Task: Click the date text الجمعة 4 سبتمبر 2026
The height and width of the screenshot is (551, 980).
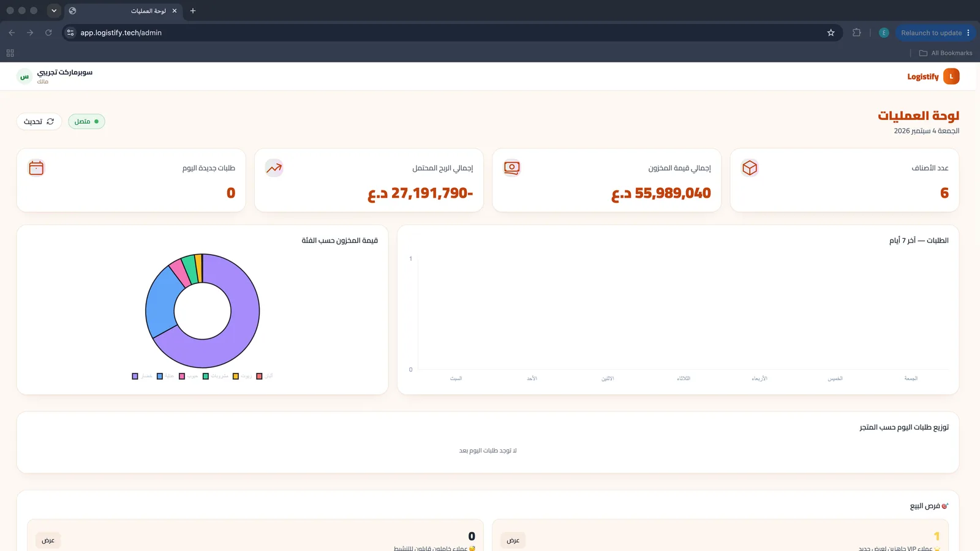Action: (x=926, y=131)
